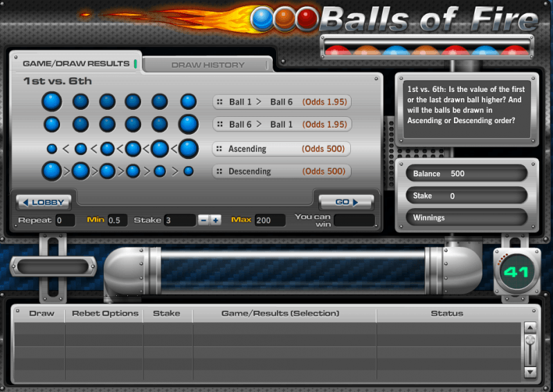The width and height of the screenshot is (553, 392).
Task: Decrease stake with the minus button
Action: coord(203,220)
